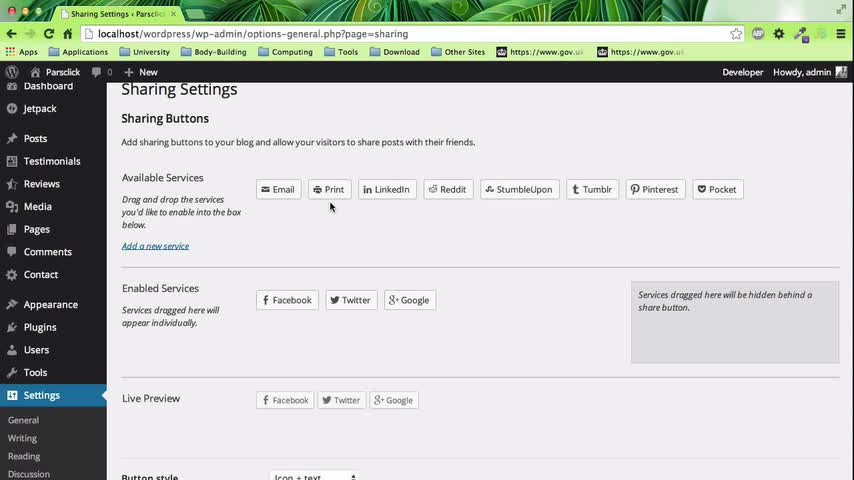This screenshot has width=854, height=480.
Task: Select the Reddit sharing service button
Action: [448, 190]
